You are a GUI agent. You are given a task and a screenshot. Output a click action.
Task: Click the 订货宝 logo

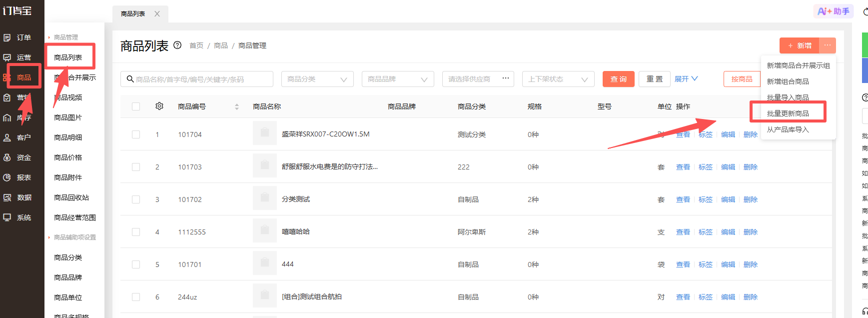tap(17, 10)
